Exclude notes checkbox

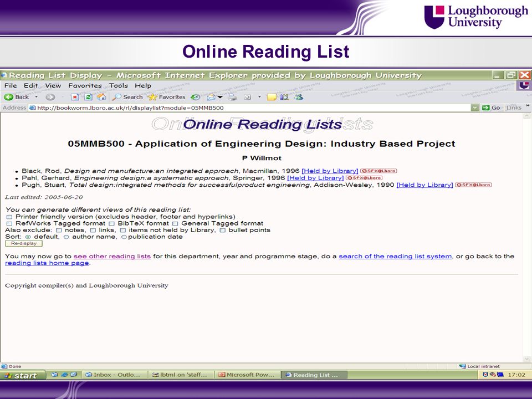coord(59,231)
